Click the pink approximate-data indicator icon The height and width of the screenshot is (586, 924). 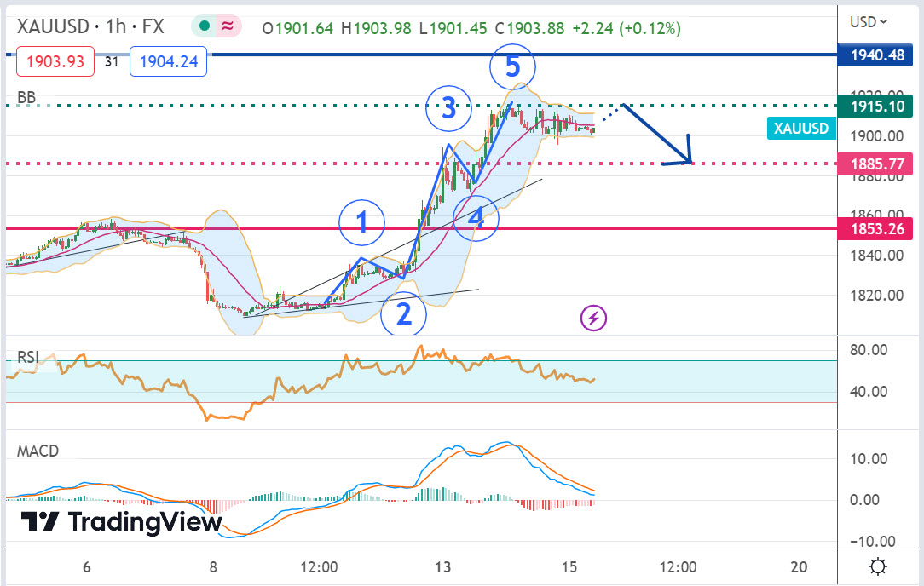coord(228,27)
